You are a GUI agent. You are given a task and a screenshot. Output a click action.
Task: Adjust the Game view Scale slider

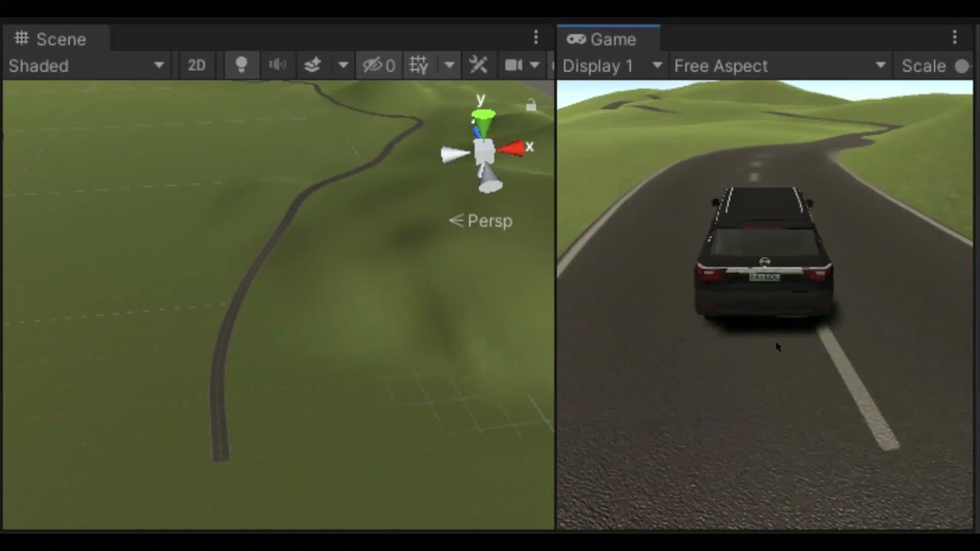pyautogui.click(x=962, y=67)
